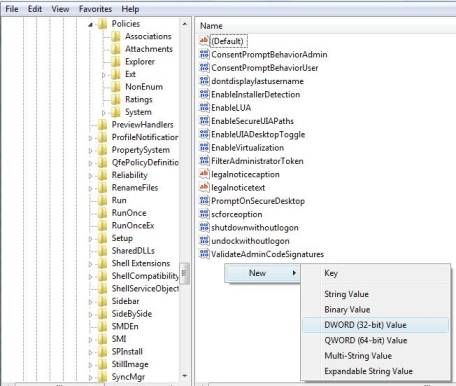The width and height of the screenshot is (456, 386).
Task: Collapse the Policies tree node
Action: click(x=90, y=24)
